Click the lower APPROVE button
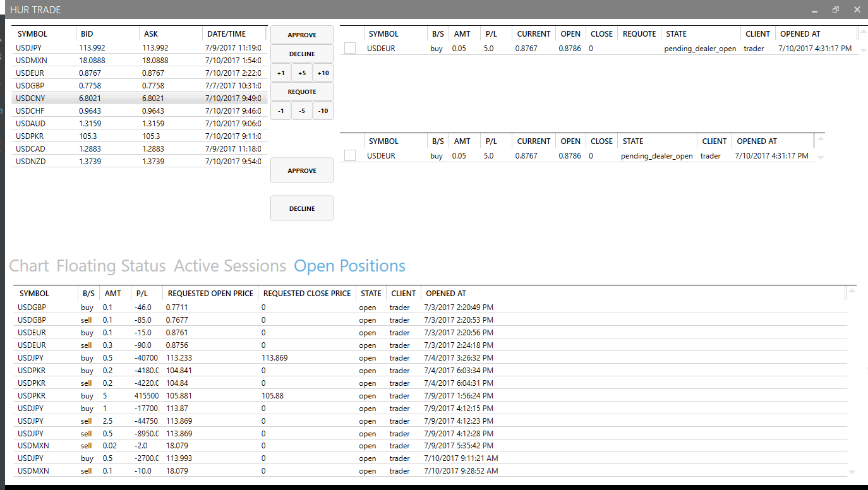Screen dimensions: 868x490 [302, 170]
